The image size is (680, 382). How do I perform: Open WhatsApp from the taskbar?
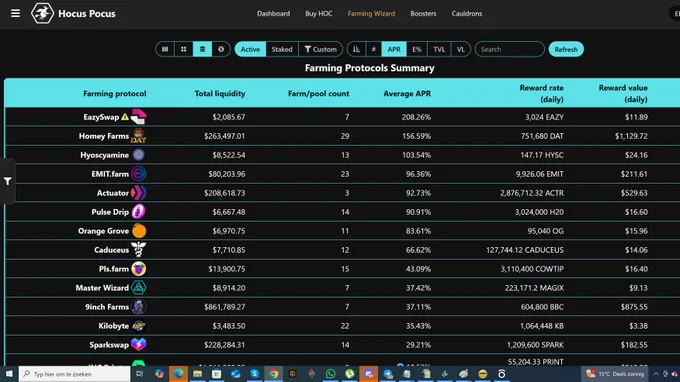[x=330, y=374]
